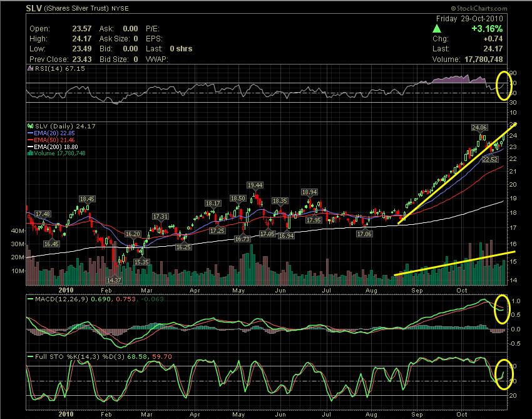Click the 16.45 price marker
532x419 pixels.
(51, 244)
